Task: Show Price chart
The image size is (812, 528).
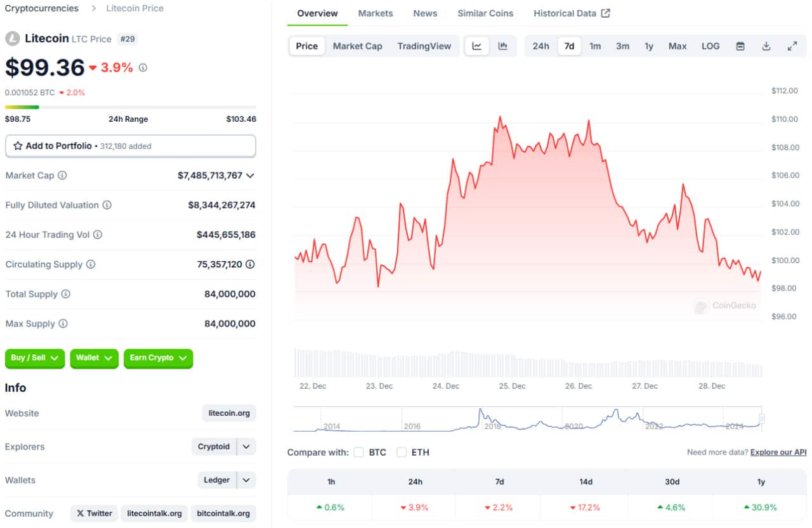Action: coord(307,46)
